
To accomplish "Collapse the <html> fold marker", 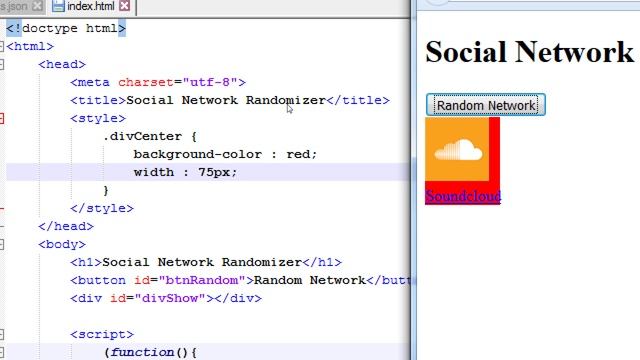I will point(1,46).
